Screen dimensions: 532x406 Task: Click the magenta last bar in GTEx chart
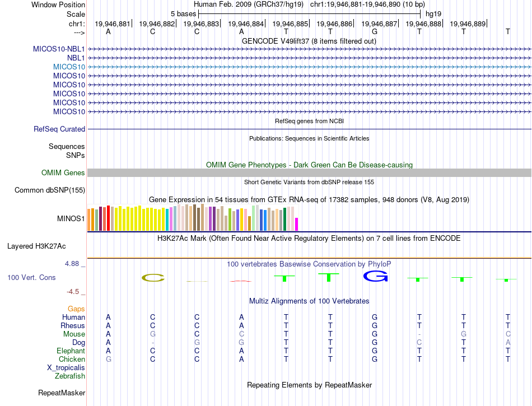tap(297, 223)
